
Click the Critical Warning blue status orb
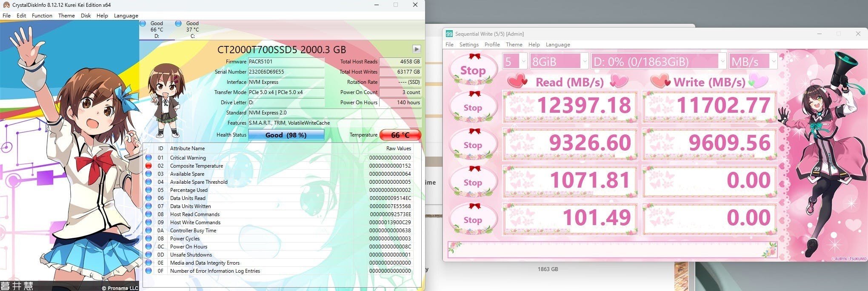148,158
